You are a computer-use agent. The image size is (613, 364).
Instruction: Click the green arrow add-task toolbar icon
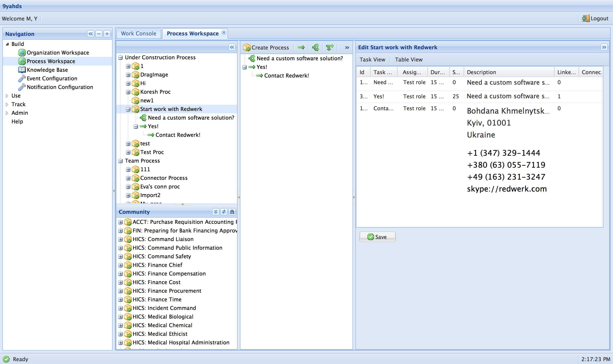tap(301, 47)
